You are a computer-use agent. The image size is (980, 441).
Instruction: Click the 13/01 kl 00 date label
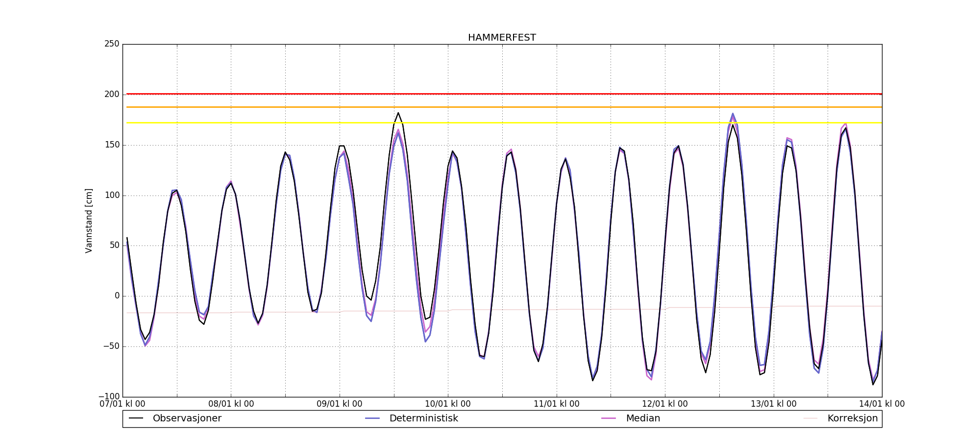point(774,404)
